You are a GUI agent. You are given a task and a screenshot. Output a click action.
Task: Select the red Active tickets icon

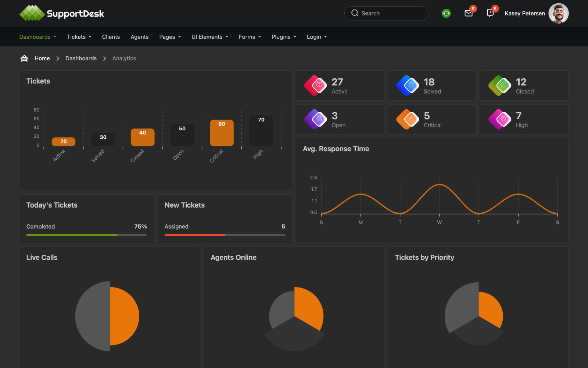[x=315, y=85]
